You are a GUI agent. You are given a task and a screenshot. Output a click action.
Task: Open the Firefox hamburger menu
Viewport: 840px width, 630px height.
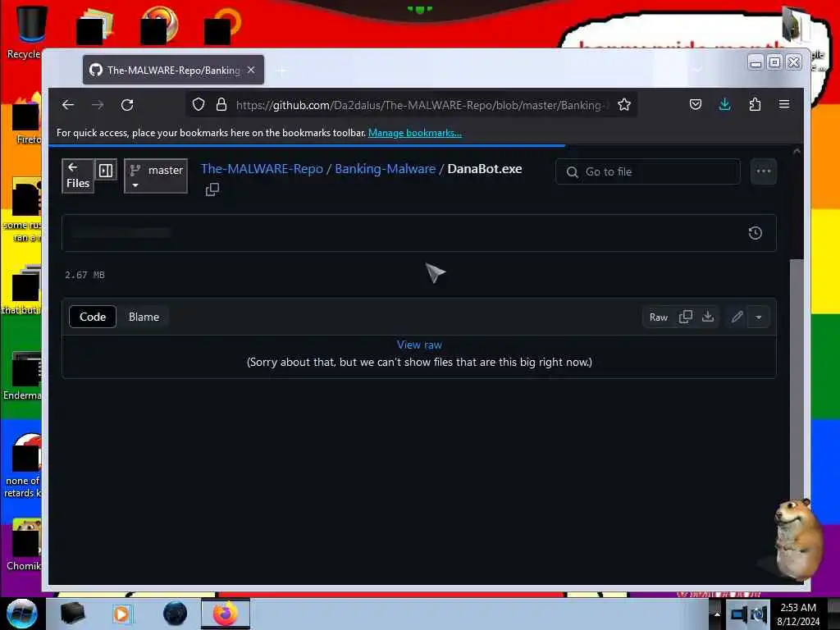coord(784,104)
